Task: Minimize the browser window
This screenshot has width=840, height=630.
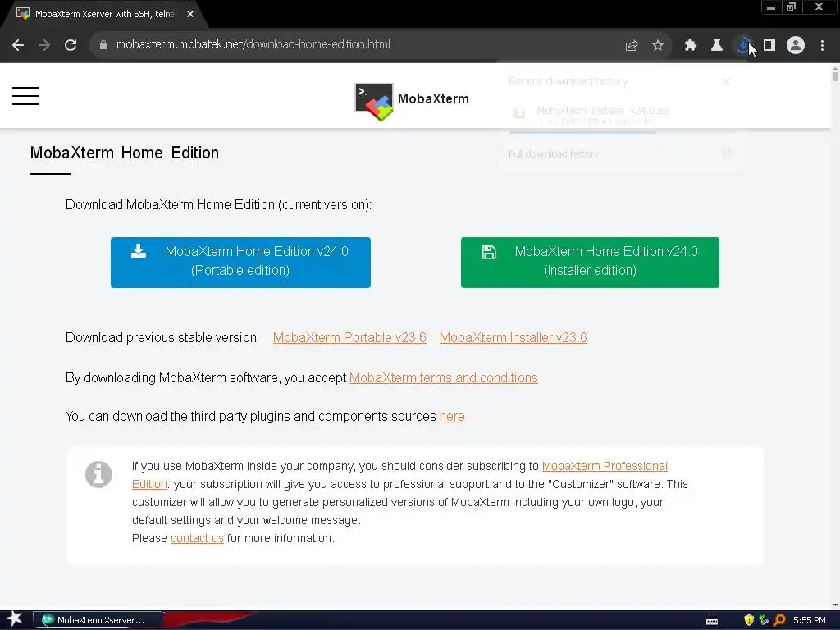Action: click(771, 7)
